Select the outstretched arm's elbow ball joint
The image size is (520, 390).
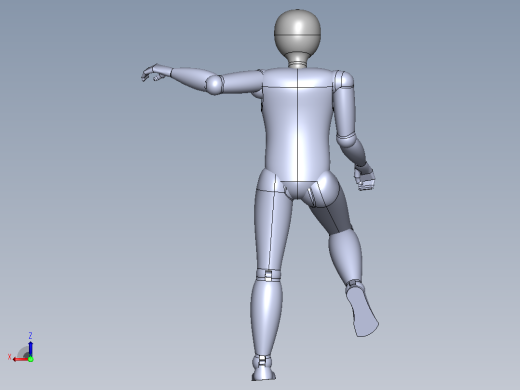click(214, 85)
